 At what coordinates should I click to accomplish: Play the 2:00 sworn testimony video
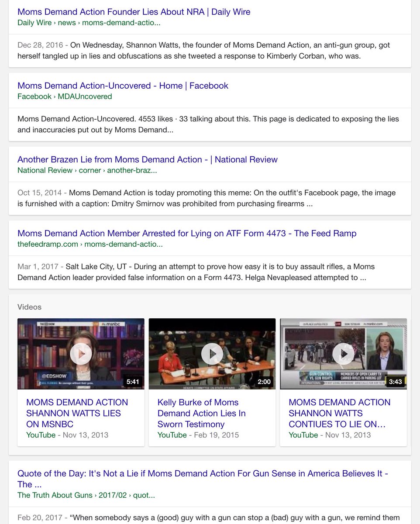pyautogui.click(x=212, y=354)
